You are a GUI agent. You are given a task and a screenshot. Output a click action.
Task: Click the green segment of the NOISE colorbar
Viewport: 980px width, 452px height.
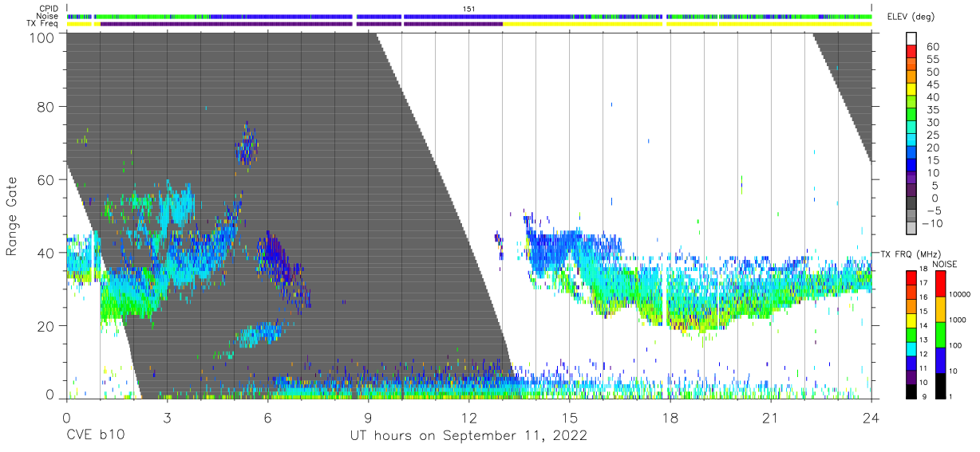click(x=942, y=334)
